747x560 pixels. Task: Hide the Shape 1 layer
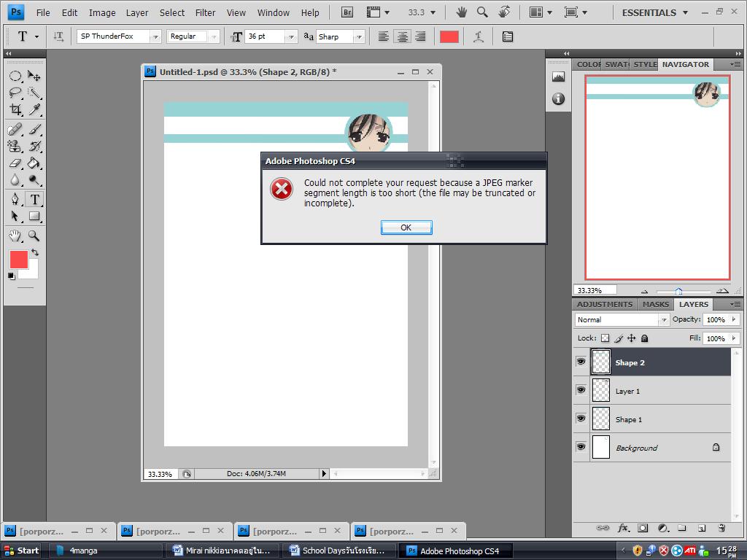click(581, 419)
